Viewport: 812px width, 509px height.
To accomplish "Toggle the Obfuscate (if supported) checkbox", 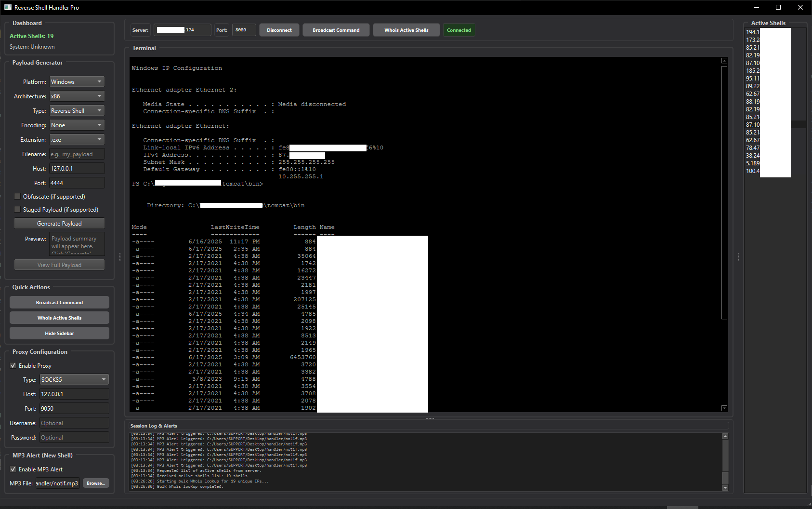I will coord(17,196).
